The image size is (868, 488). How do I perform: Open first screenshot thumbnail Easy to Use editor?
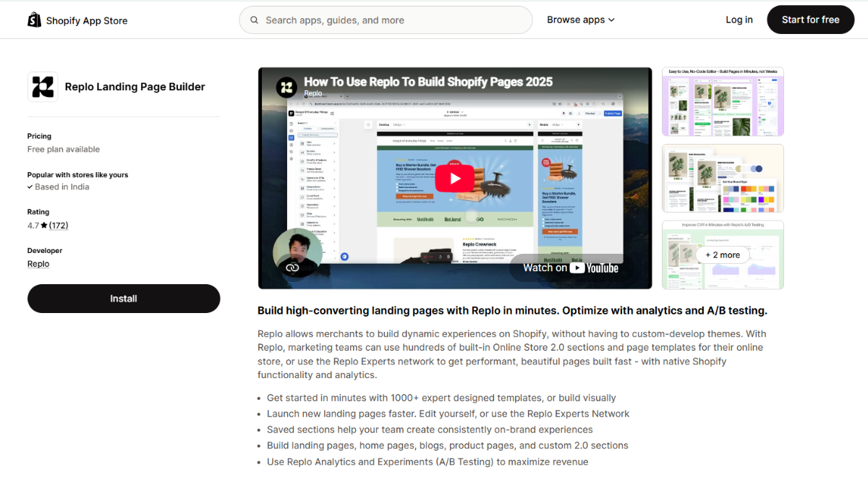(x=723, y=102)
